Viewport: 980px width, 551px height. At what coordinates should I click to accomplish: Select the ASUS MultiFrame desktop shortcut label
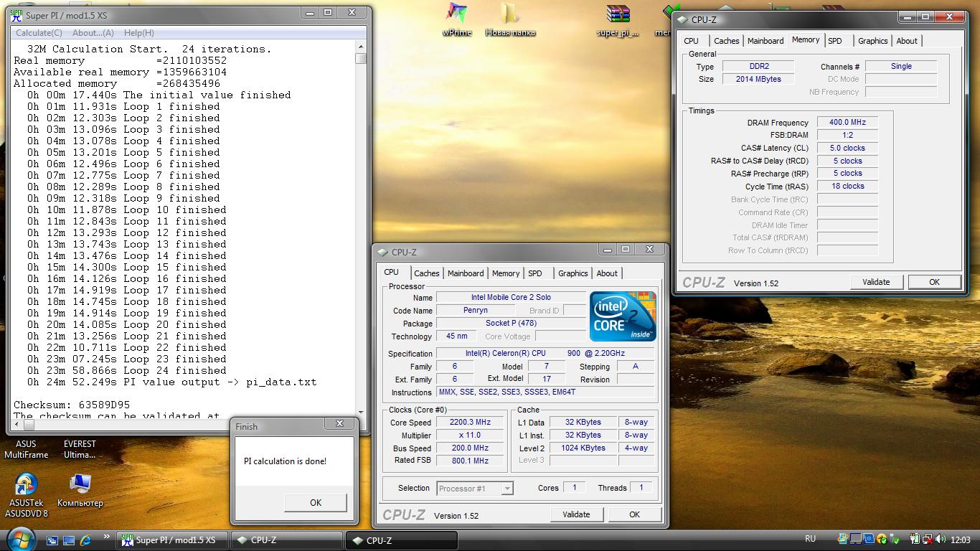pos(27,449)
